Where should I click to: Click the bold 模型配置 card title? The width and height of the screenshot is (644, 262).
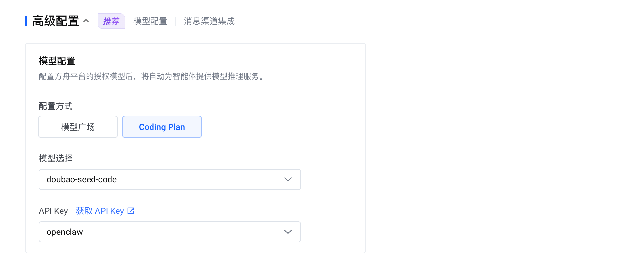click(57, 61)
